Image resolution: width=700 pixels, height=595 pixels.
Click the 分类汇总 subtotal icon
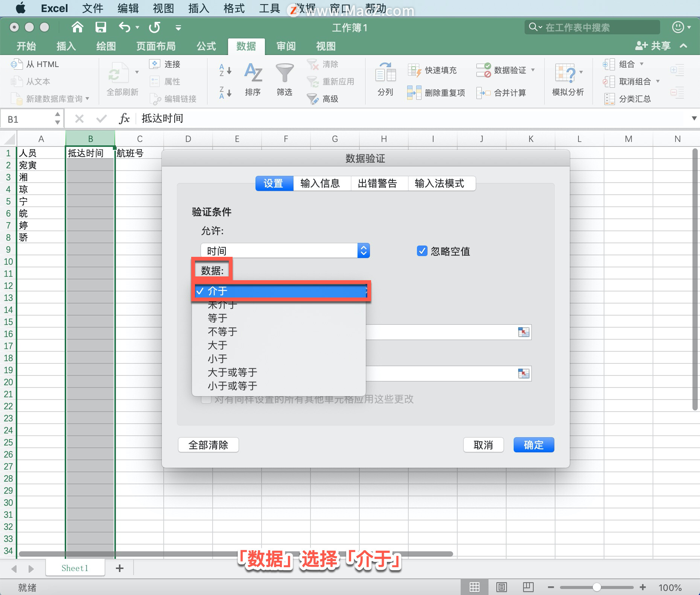coord(609,99)
